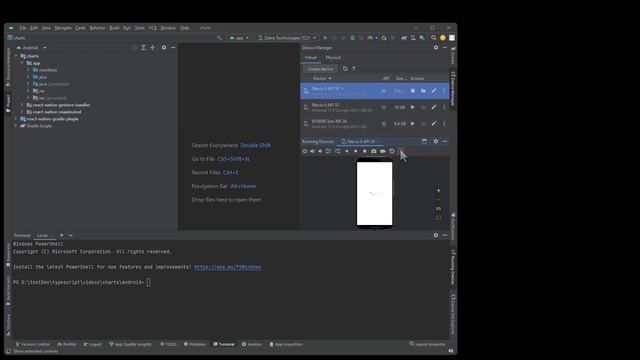Collapse the charts root tree node

pos(16,56)
